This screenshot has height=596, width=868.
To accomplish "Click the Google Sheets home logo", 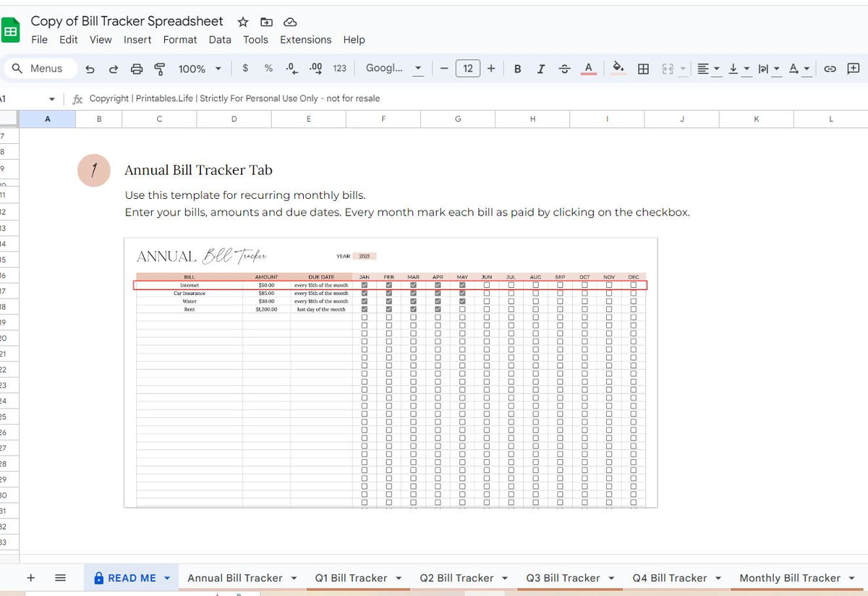I will (x=11, y=32).
